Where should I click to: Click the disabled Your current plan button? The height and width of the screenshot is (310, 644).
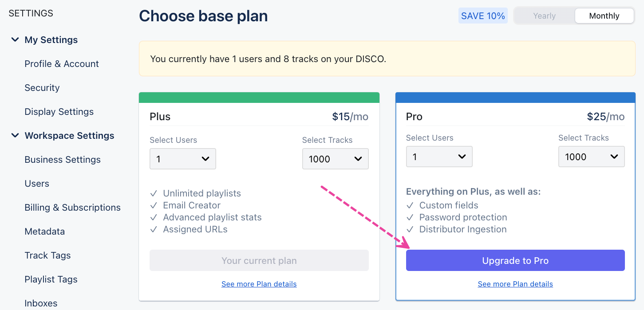259,260
